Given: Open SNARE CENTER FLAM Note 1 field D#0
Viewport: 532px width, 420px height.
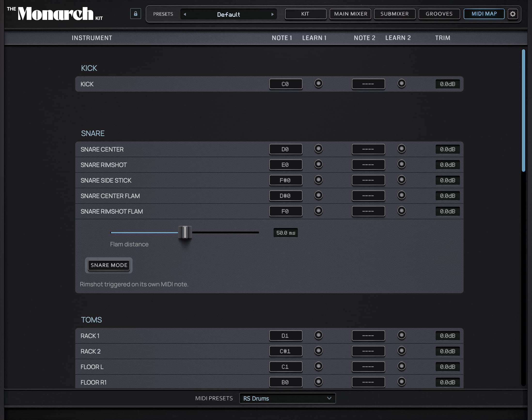Looking at the screenshot, I should point(286,195).
